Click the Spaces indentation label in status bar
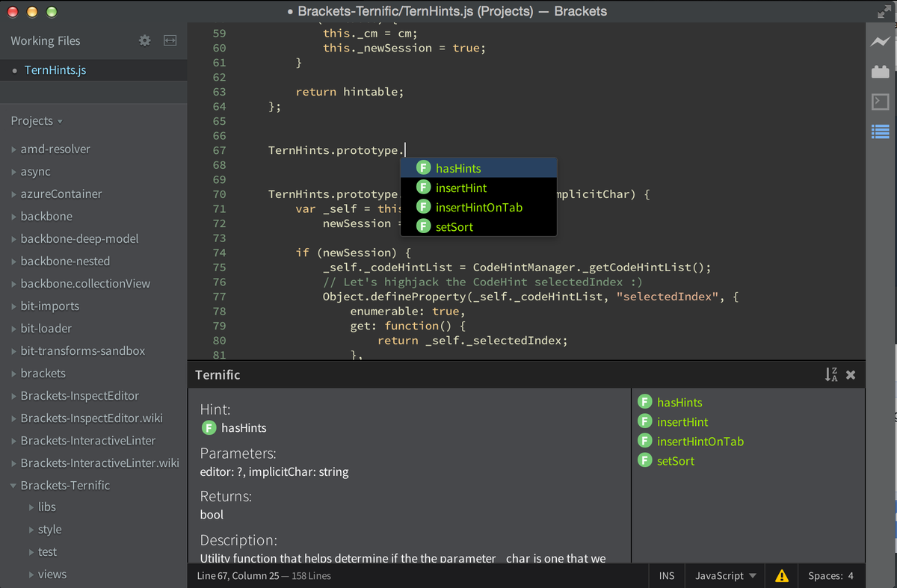 coord(825,575)
